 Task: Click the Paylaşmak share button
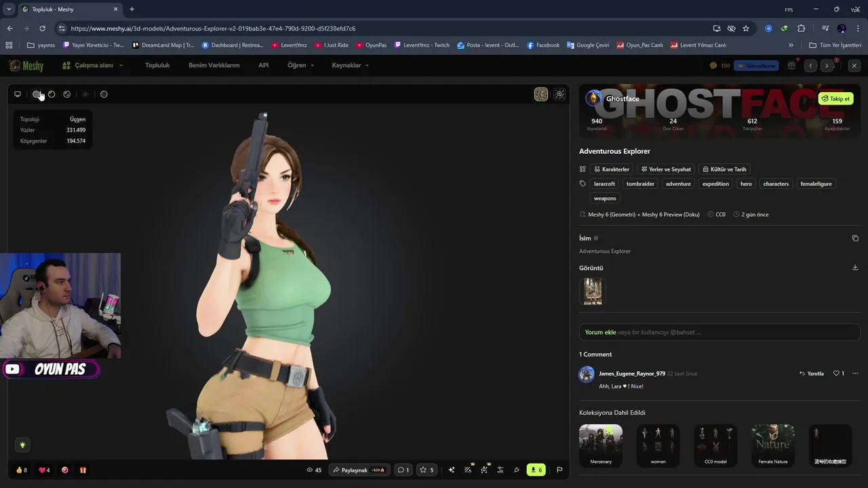pyautogui.click(x=359, y=470)
